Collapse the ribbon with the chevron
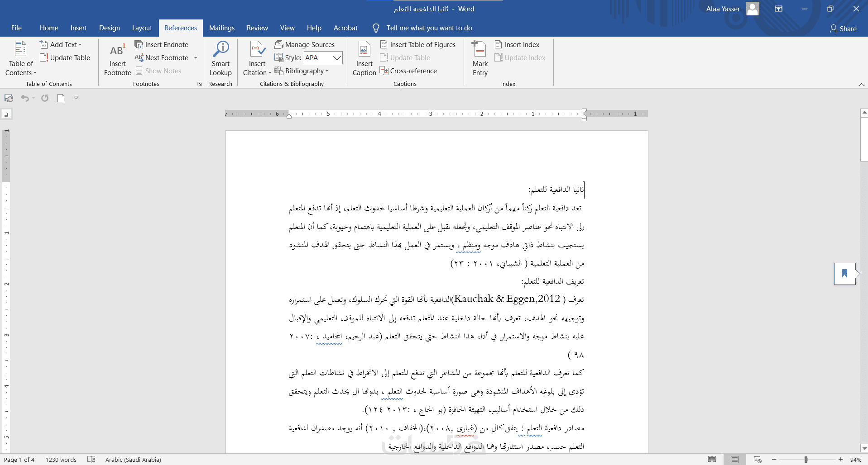Image resolution: width=868 pixels, height=465 pixels. click(861, 84)
